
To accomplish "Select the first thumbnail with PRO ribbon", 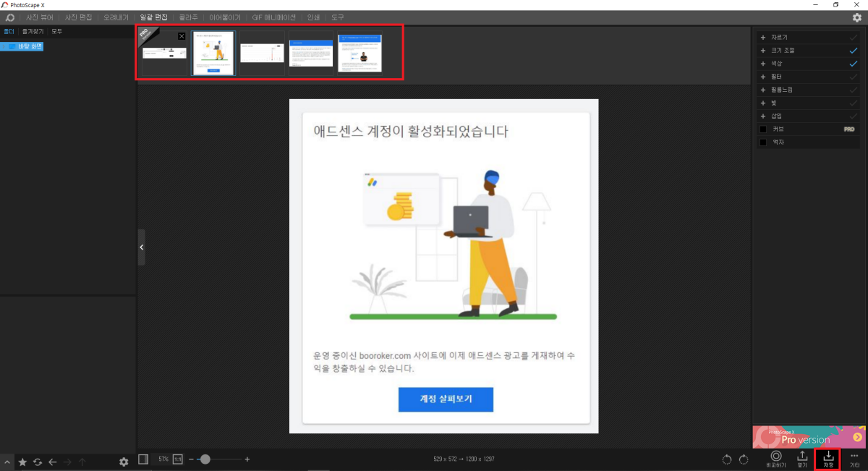I will coord(164,53).
